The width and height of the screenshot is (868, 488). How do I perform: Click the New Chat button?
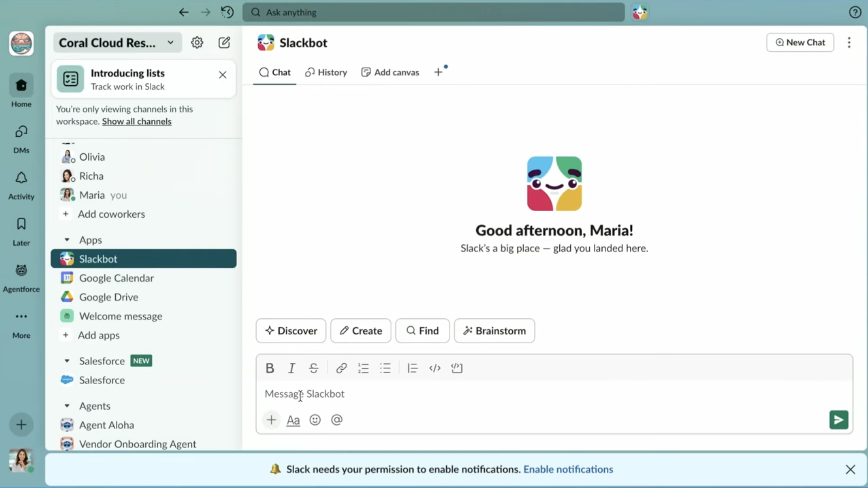(x=800, y=42)
